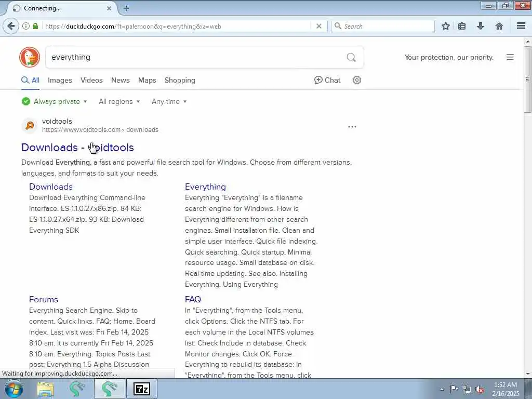This screenshot has height=399, width=532.
Task: Click the vertical scrollbar thumb
Action: 527,79
